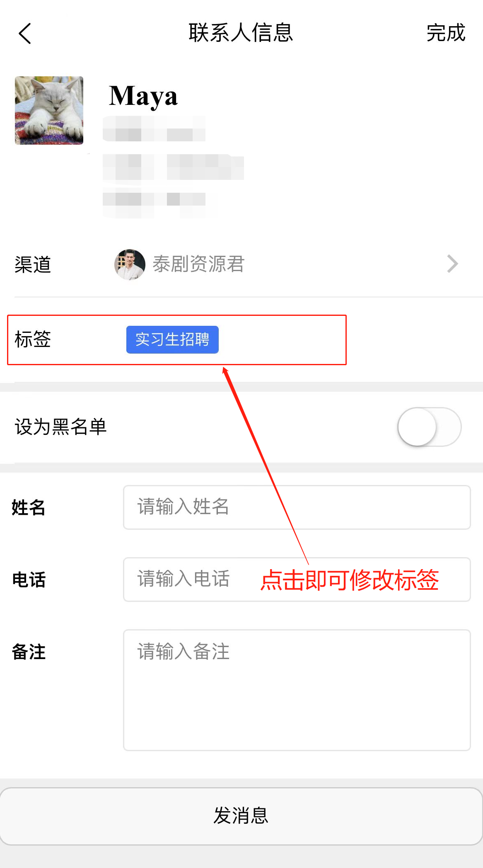Screen dimensions: 483x868
Task: Go back using the top-left arrow
Action: [25, 33]
